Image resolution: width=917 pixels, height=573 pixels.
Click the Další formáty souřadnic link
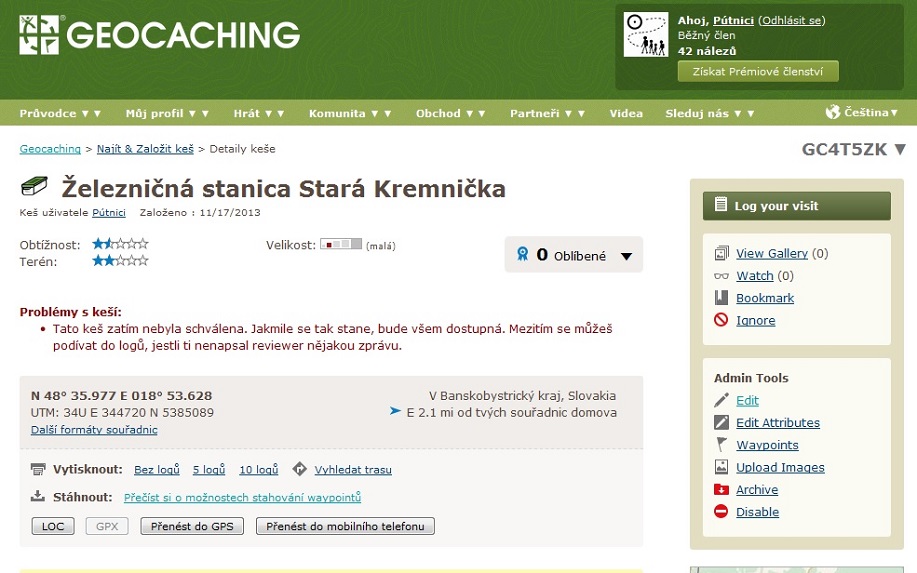94,430
